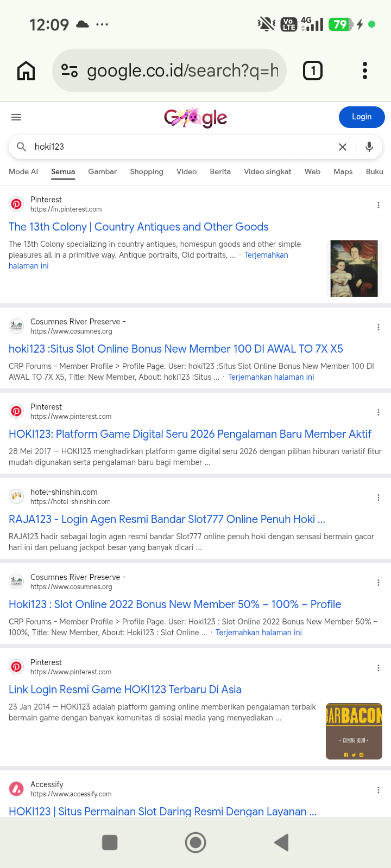The height and width of the screenshot is (868, 391).
Task: Tap https://www.accessify.com source URL
Action: pos(71,794)
